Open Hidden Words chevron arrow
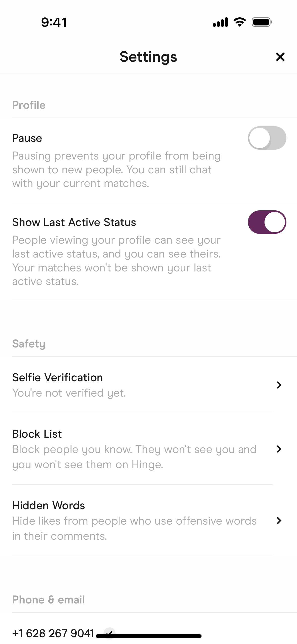 279,521
